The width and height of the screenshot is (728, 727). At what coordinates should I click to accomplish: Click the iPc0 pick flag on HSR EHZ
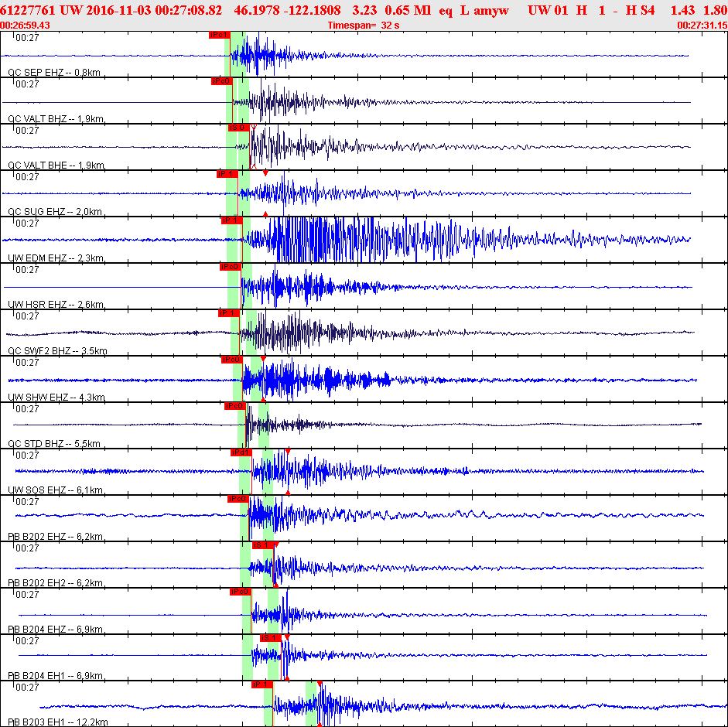tap(231, 267)
